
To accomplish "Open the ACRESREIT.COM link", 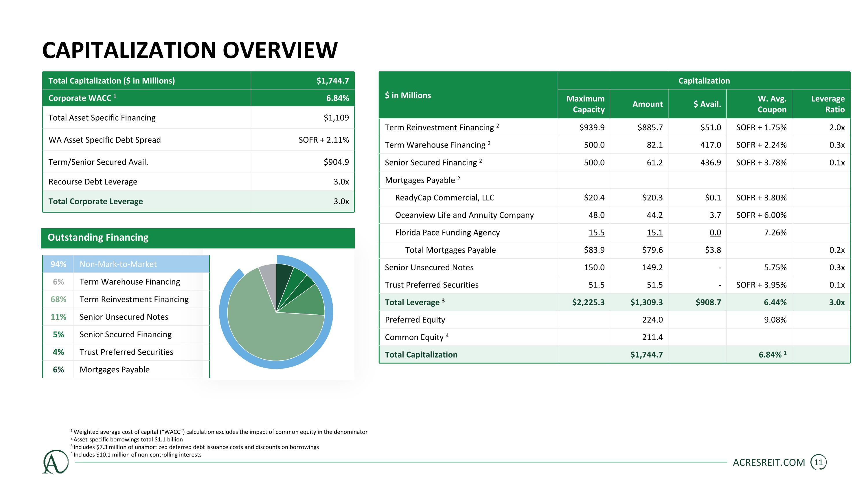I will coord(768,463).
